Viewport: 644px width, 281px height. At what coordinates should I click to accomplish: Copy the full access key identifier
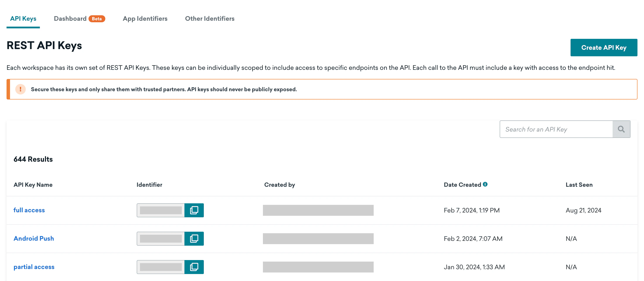point(194,210)
